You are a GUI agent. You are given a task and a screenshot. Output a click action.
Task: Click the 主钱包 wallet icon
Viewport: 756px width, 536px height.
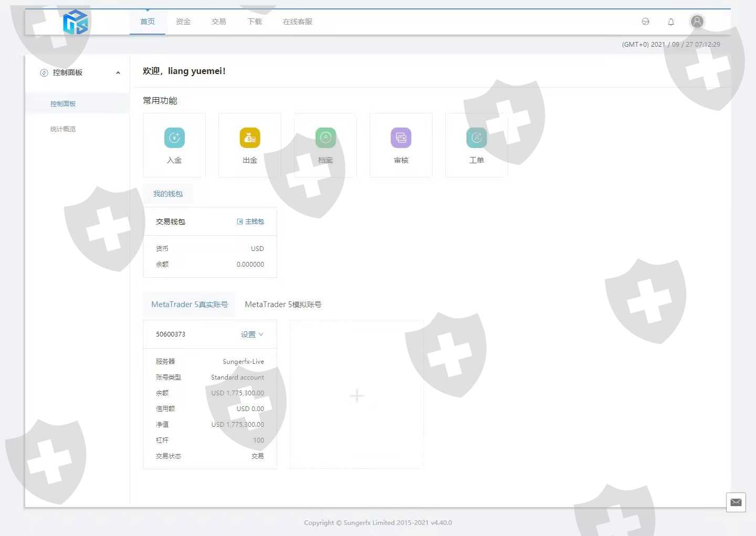(x=240, y=222)
